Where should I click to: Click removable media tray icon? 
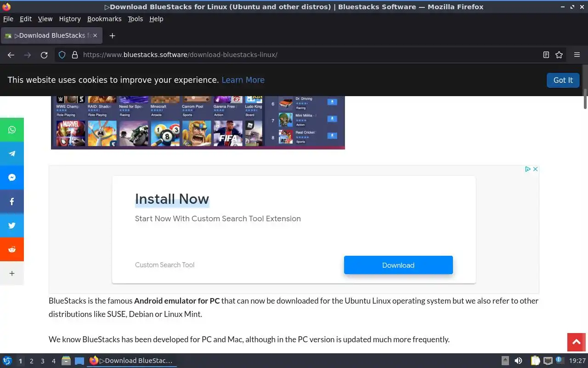(505, 361)
